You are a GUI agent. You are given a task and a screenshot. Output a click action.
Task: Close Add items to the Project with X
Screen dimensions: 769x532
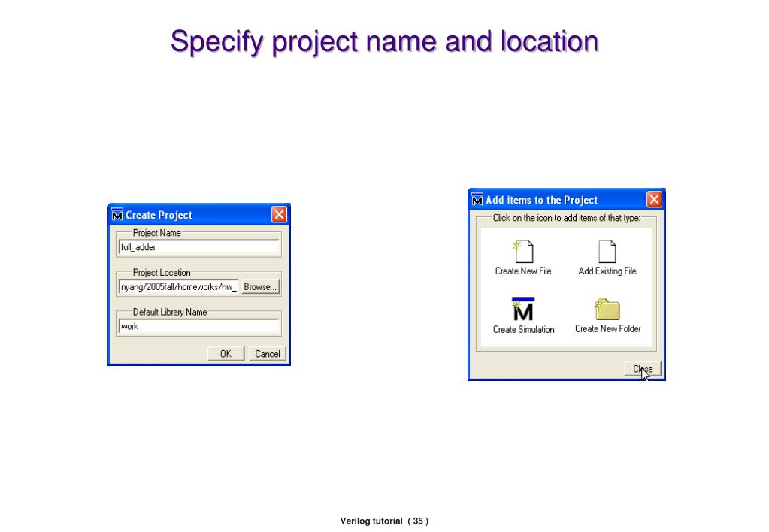tap(654, 200)
